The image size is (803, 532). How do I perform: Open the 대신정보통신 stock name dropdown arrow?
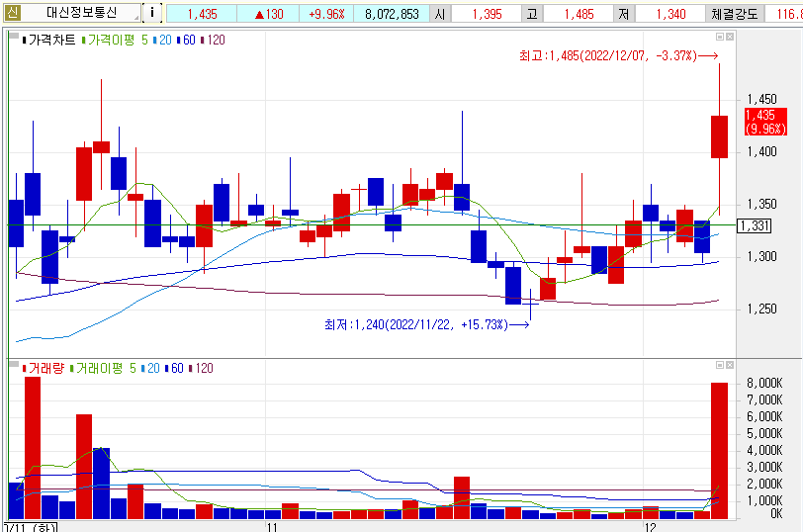[x=136, y=18]
